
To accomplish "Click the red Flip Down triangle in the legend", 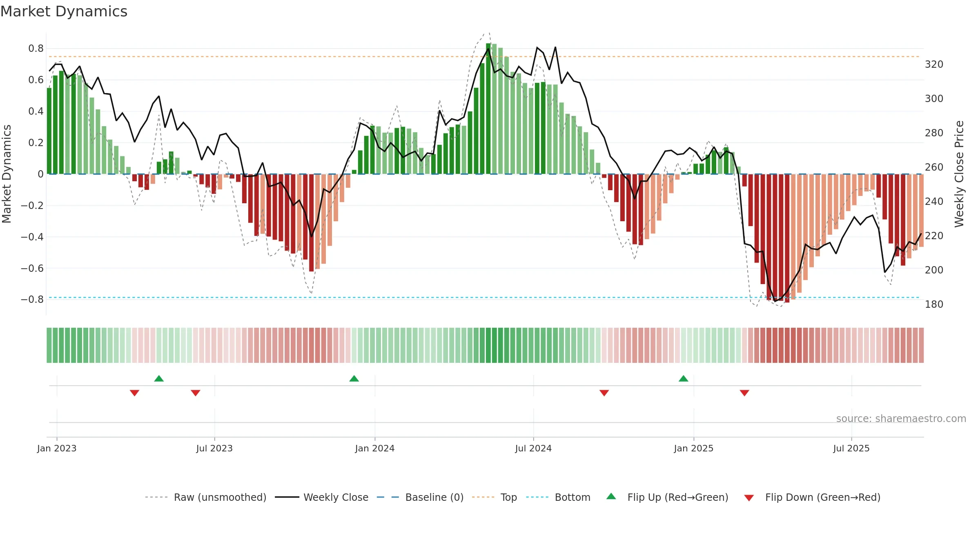I will [749, 498].
